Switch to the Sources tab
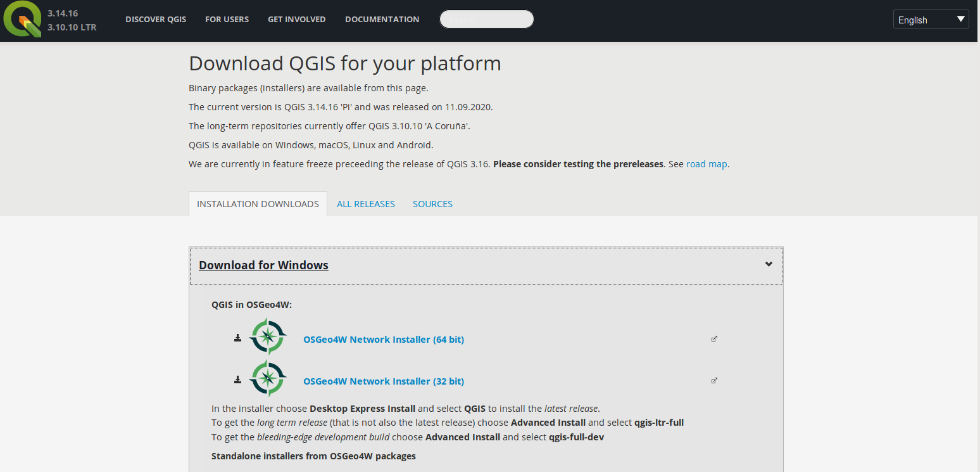 pos(432,204)
